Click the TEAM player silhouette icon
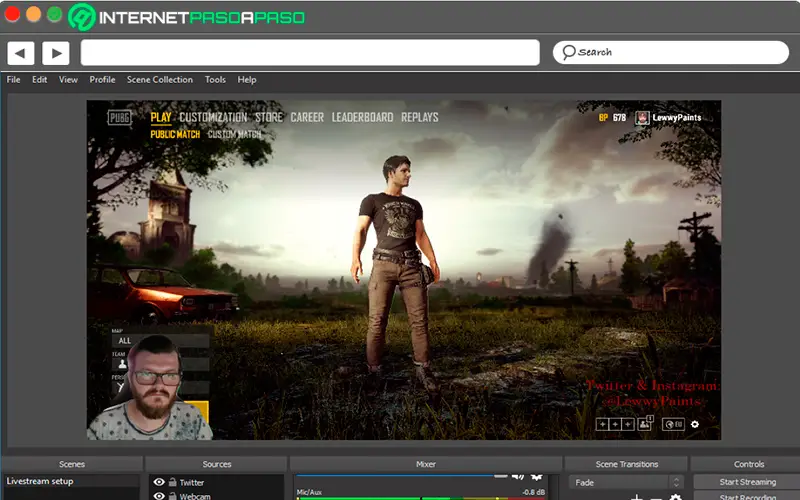The width and height of the screenshot is (800, 500). click(122, 364)
